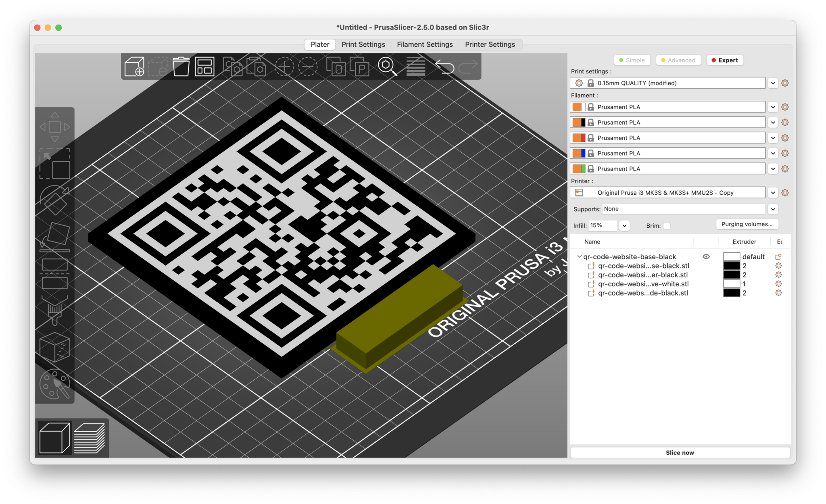Enable the Brim checkbox

coord(667,226)
